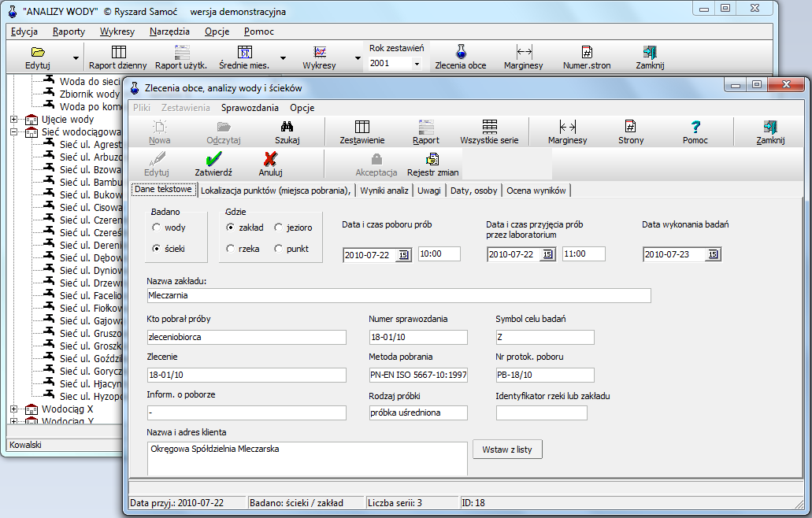Open the Opcje menu in Zlecenia obce window
The image size is (812, 518).
point(302,108)
